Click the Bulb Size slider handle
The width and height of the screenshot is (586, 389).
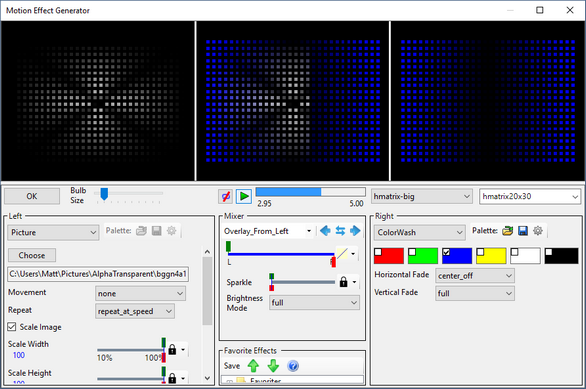click(104, 194)
